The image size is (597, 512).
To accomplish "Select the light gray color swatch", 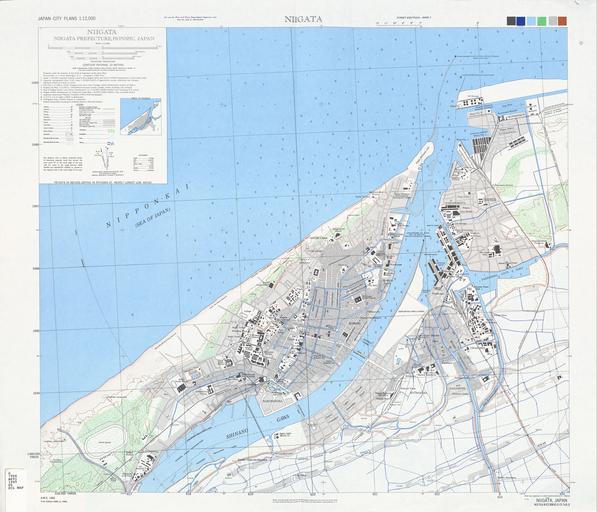I will point(552,21).
